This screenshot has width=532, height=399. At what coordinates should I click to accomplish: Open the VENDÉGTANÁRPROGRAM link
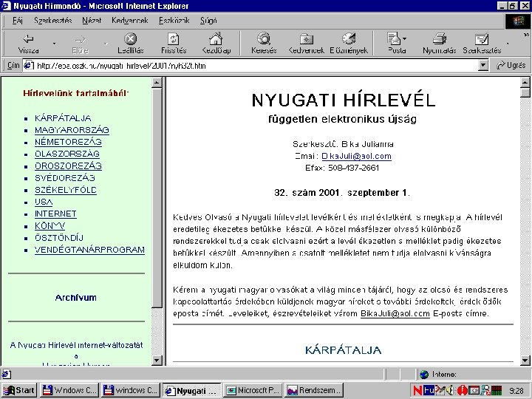tap(89, 250)
